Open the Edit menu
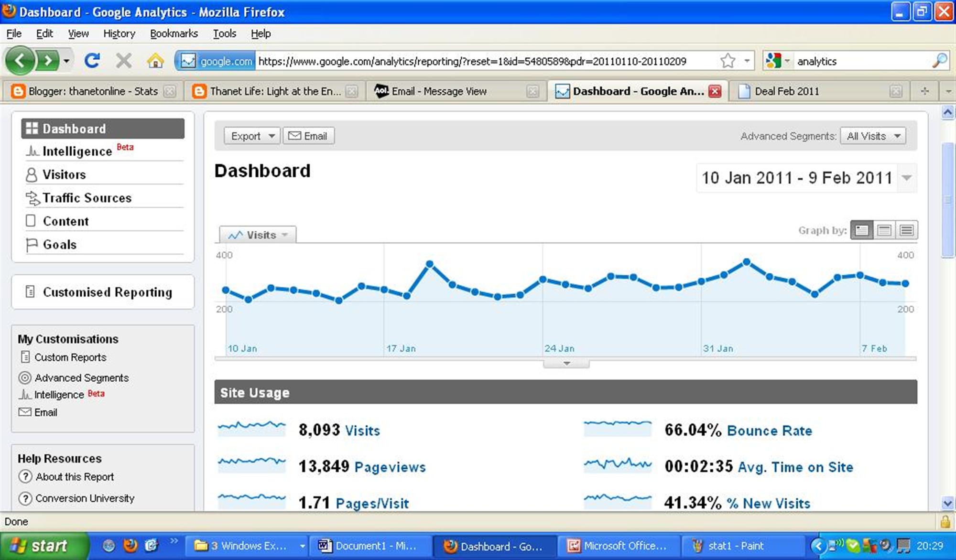Image resolution: width=956 pixels, height=560 pixels. 44,33
